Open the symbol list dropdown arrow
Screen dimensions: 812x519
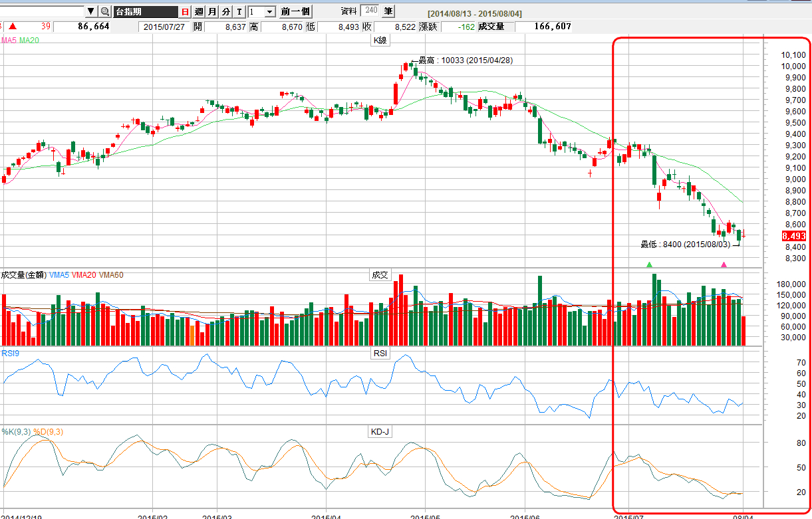(x=91, y=12)
